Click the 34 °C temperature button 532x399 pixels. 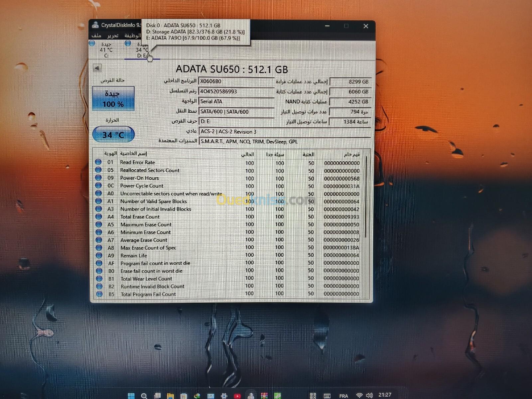coord(113,134)
